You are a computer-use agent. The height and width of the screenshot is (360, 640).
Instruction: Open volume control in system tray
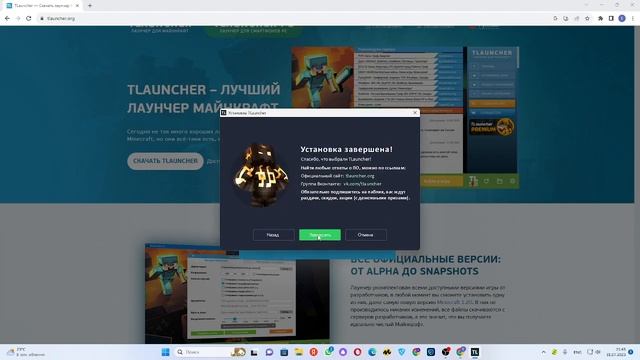click(x=598, y=352)
